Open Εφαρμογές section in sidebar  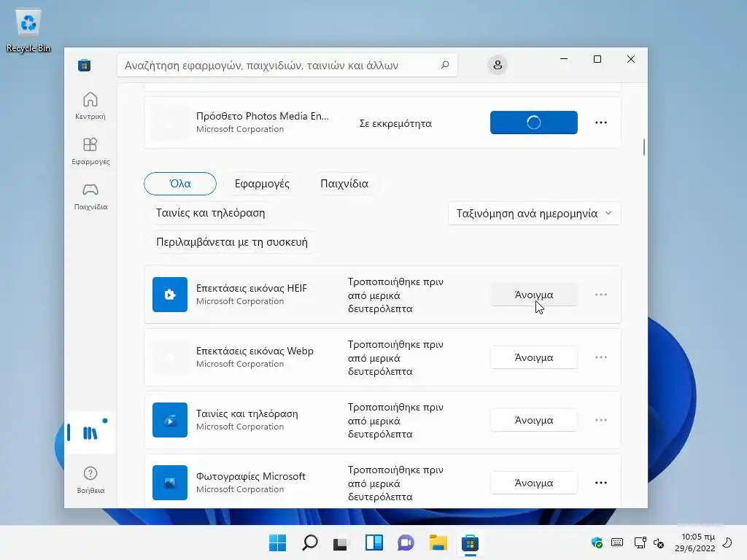[x=90, y=152]
